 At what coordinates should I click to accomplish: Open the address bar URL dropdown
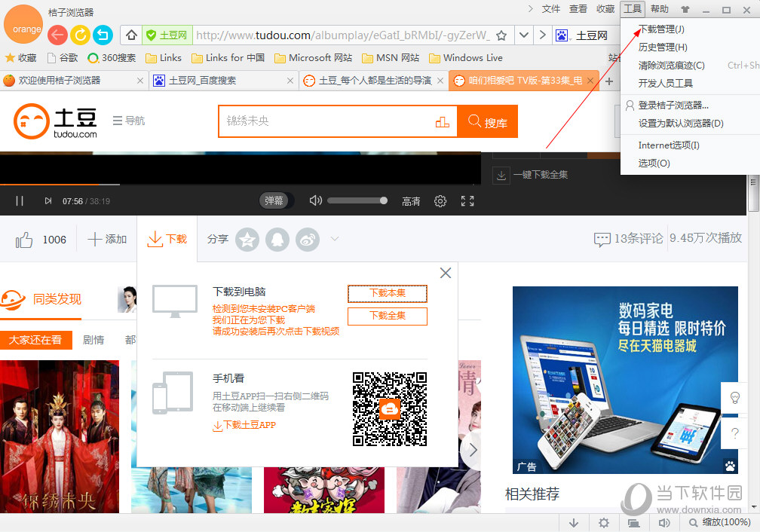click(523, 34)
